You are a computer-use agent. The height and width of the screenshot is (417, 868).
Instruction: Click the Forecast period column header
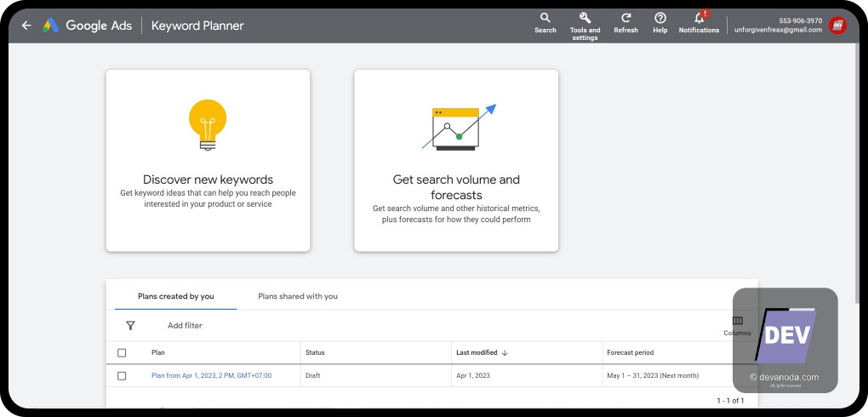(630, 353)
